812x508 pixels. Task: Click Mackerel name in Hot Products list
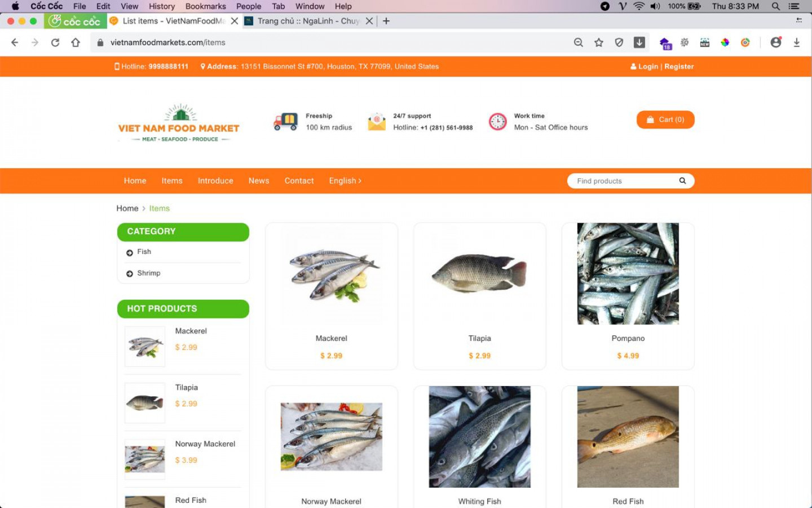click(x=191, y=331)
